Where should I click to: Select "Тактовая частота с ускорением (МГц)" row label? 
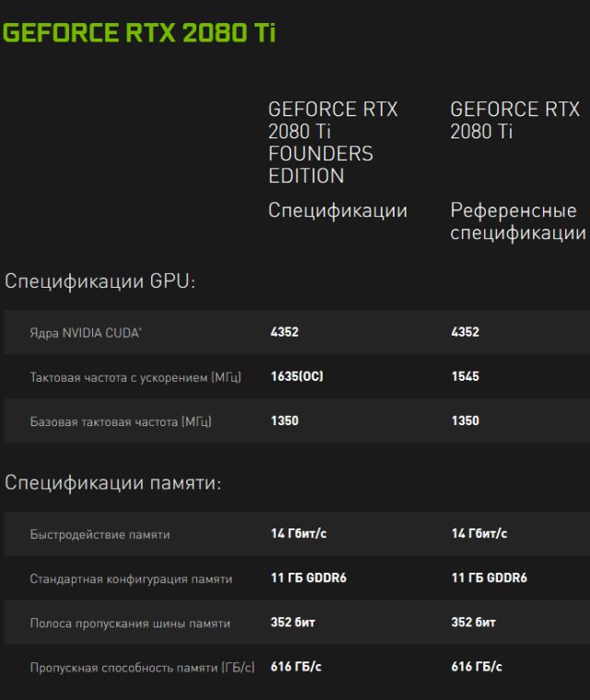pyautogui.click(x=136, y=377)
